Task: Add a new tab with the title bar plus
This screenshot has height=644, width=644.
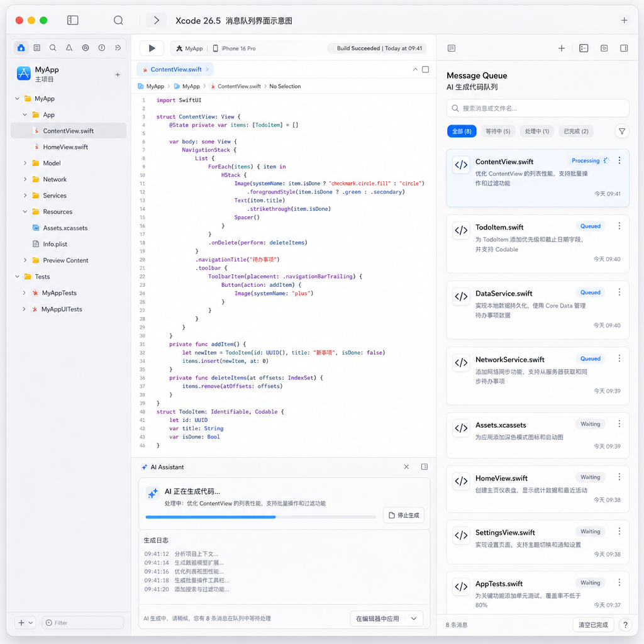Action: tap(624, 20)
